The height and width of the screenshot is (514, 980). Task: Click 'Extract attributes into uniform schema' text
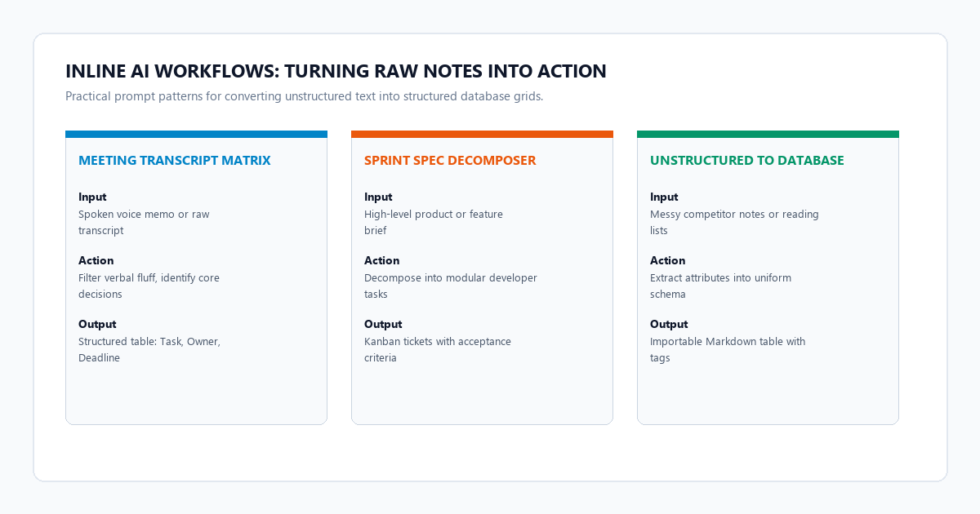pyautogui.click(x=721, y=286)
